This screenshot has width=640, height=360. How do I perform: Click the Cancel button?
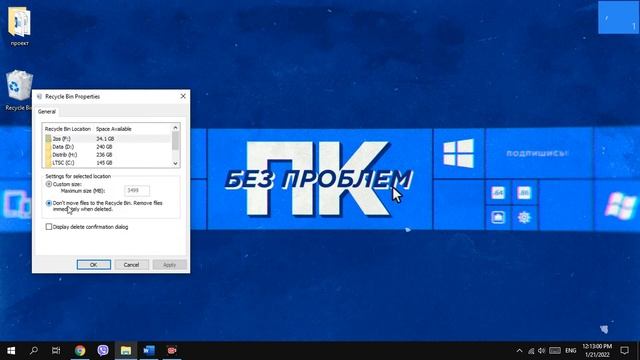pyautogui.click(x=131, y=264)
